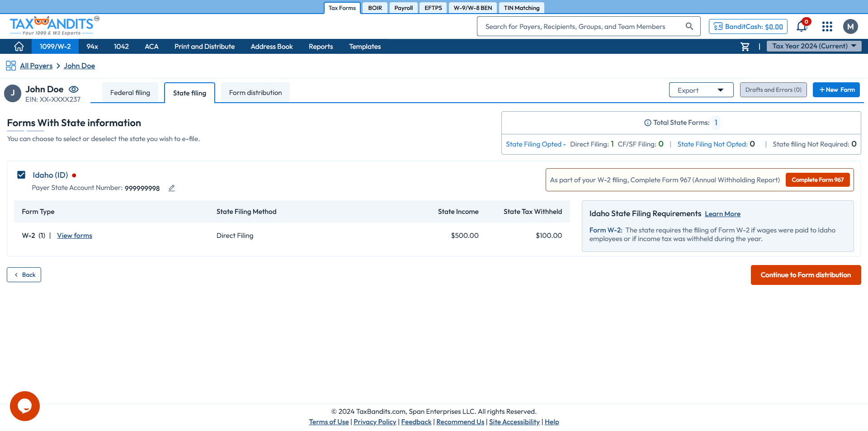Open Print and Distribute menu
The height and width of the screenshot is (431, 868).
[x=204, y=47]
